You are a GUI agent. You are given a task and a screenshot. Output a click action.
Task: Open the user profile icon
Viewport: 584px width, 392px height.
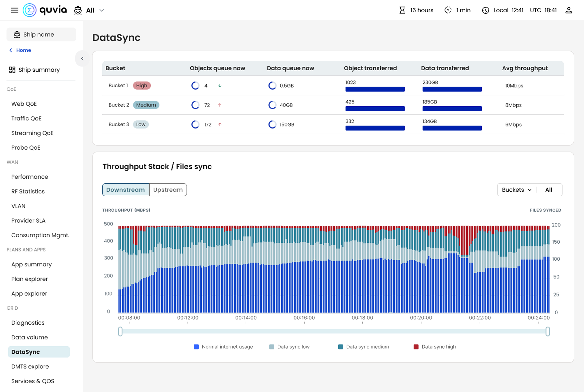point(569,10)
